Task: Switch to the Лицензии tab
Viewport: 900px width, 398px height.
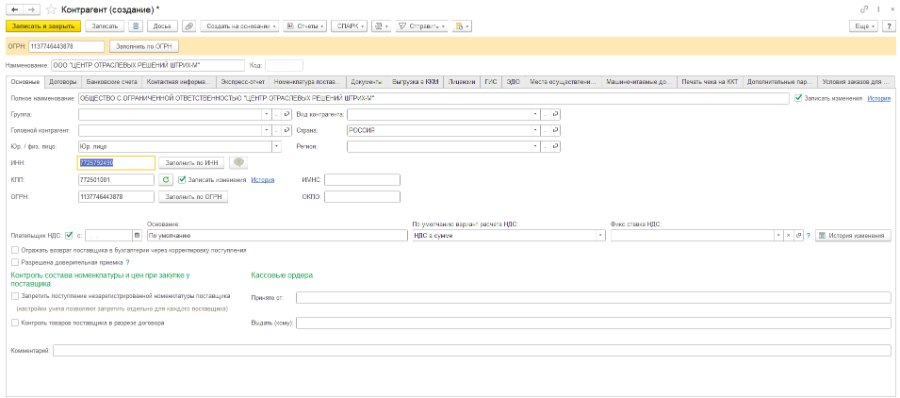Action: pos(462,82)
